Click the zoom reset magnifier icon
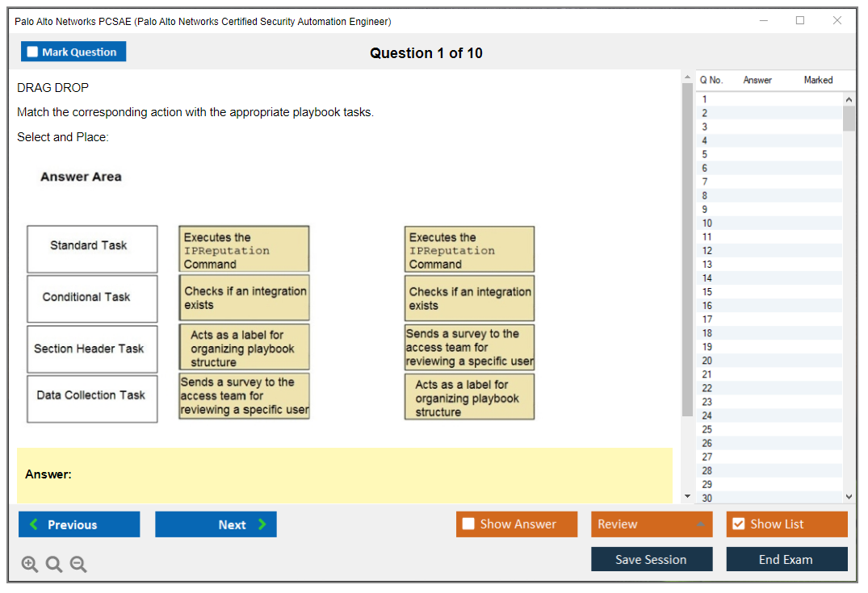 point(54,565)
